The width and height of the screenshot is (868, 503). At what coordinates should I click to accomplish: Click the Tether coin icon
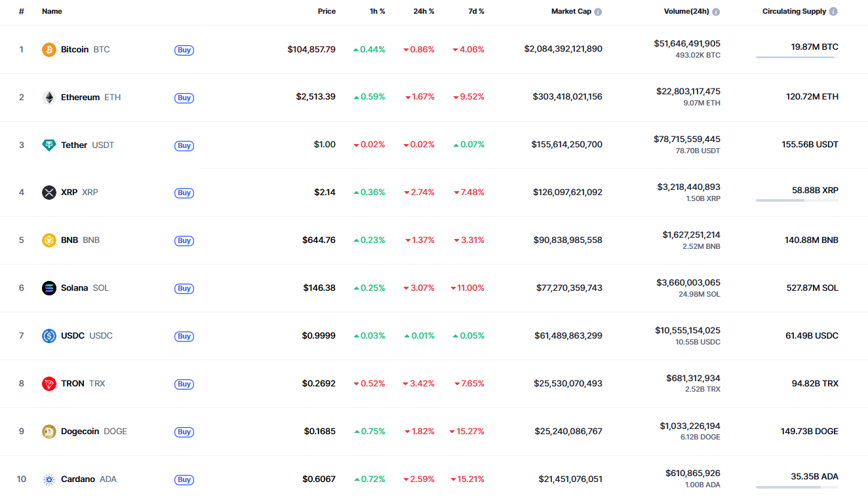click(x=49, y=145)
